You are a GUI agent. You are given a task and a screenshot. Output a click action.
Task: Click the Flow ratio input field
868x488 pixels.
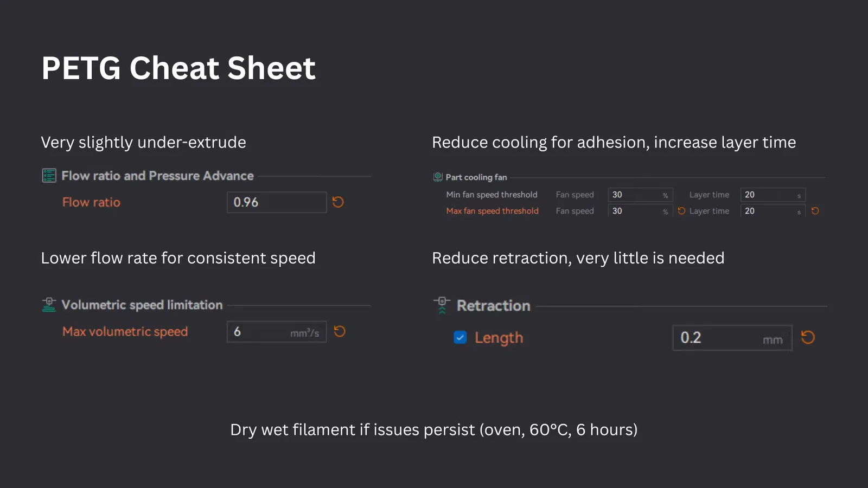pyautogui.click(x=276, y=202)
